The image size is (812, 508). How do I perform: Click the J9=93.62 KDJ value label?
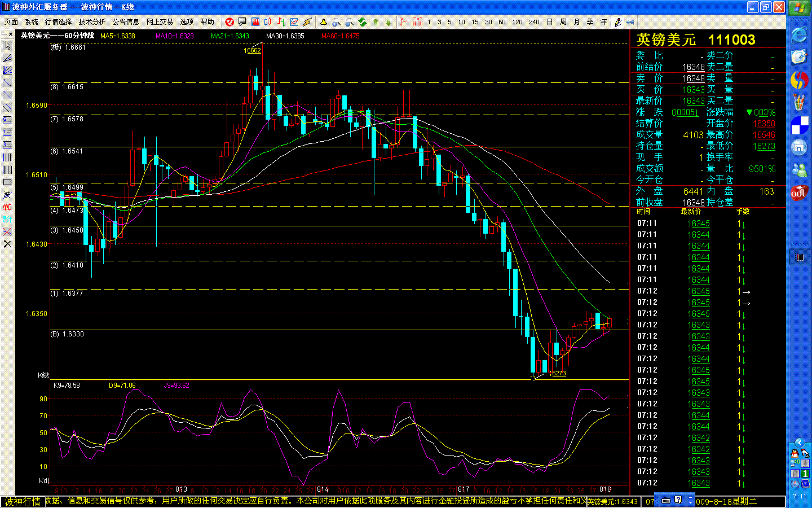click(x=176, y=386)
